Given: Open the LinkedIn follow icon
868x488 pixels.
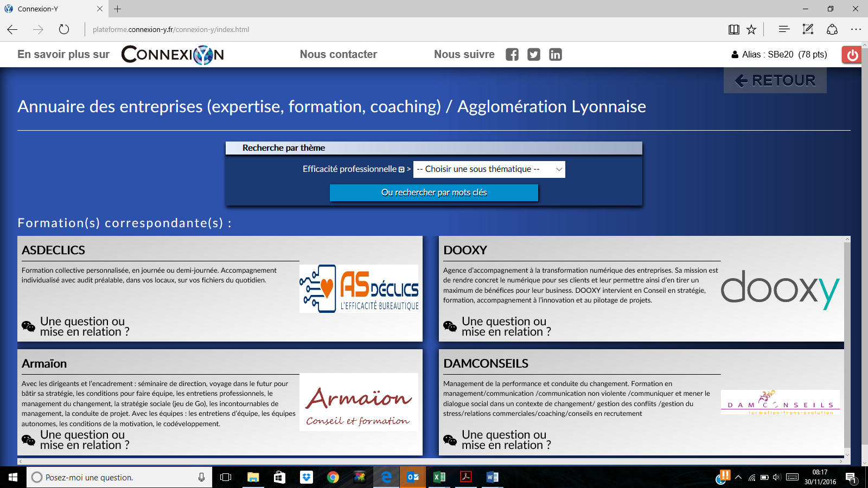Looking at the screenshot, I should [x=556, y=54].
